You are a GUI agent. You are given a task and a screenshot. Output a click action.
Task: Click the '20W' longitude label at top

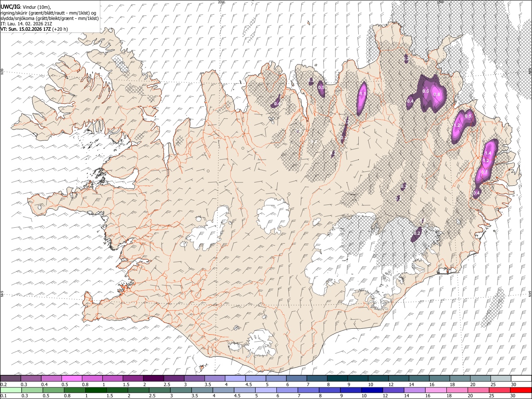tap(221, 2)
